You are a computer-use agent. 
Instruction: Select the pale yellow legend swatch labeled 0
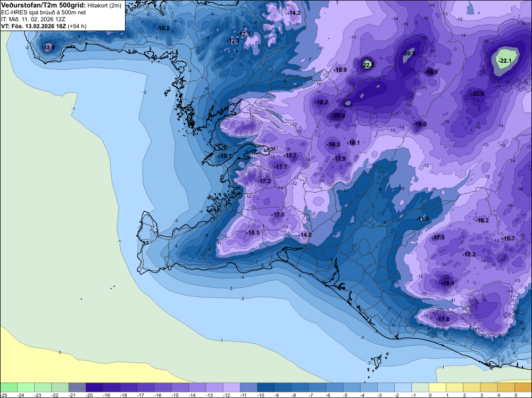pyautogui.click(x=437, y=387)
